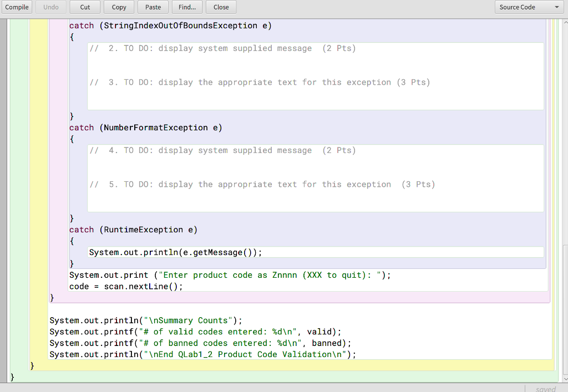The width and height of the screenshot is (568, 392).
Task: Click the TO DO comment about system supplied message
Action: pyautogui.click(x=222, y=48)
